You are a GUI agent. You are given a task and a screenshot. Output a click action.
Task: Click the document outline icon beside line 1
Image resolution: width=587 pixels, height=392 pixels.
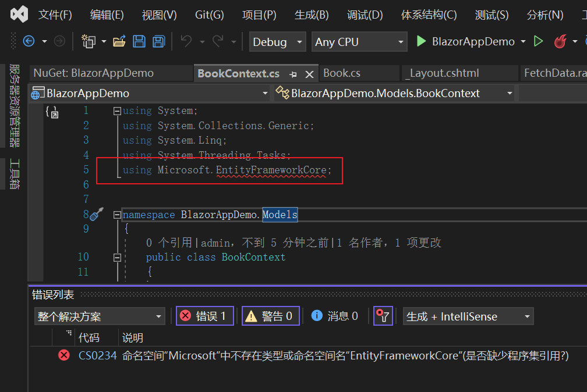pyautogui.click(x=52, y=112)
